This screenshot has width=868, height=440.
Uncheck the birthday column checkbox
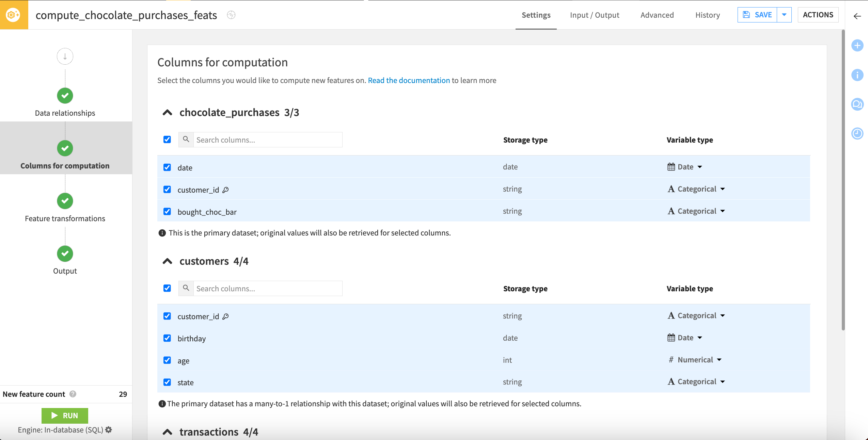pyautogui.click(x=167, y=338)
